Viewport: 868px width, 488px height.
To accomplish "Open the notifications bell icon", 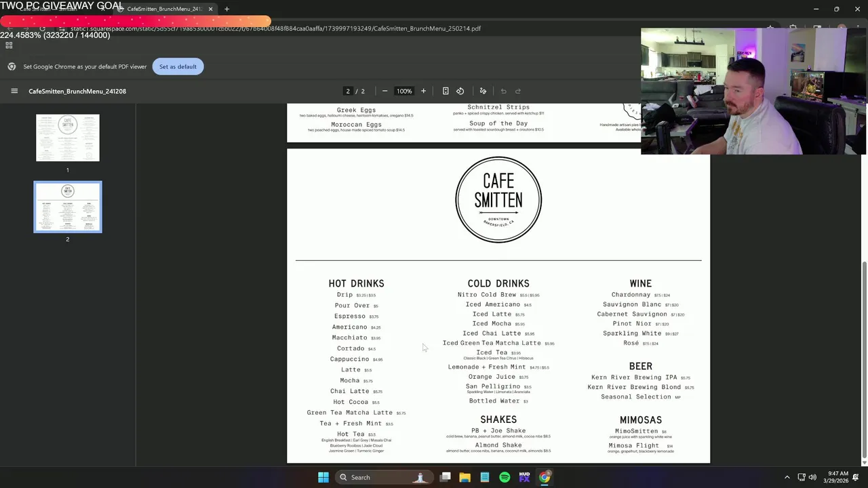I will coord(856,477).
